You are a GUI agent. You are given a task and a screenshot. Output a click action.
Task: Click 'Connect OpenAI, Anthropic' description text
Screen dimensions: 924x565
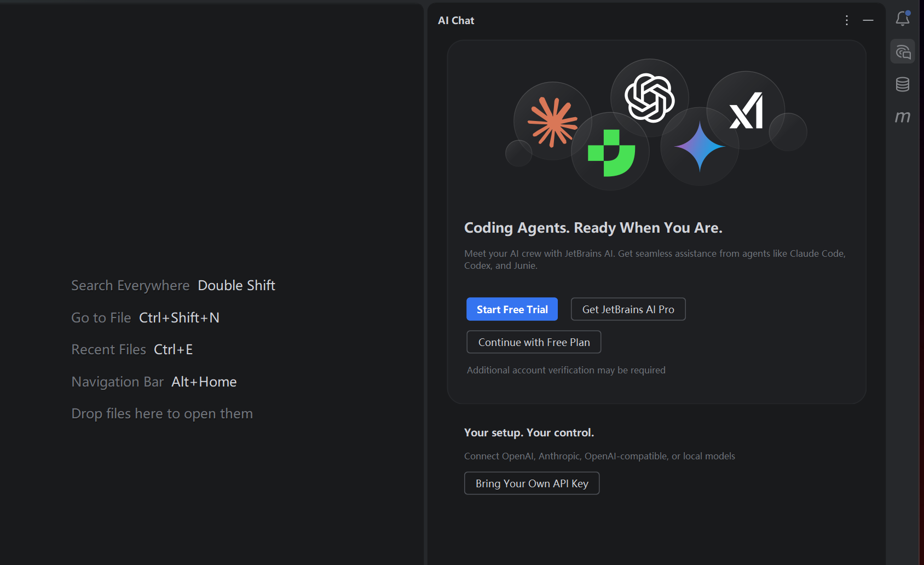click(599, 456)
